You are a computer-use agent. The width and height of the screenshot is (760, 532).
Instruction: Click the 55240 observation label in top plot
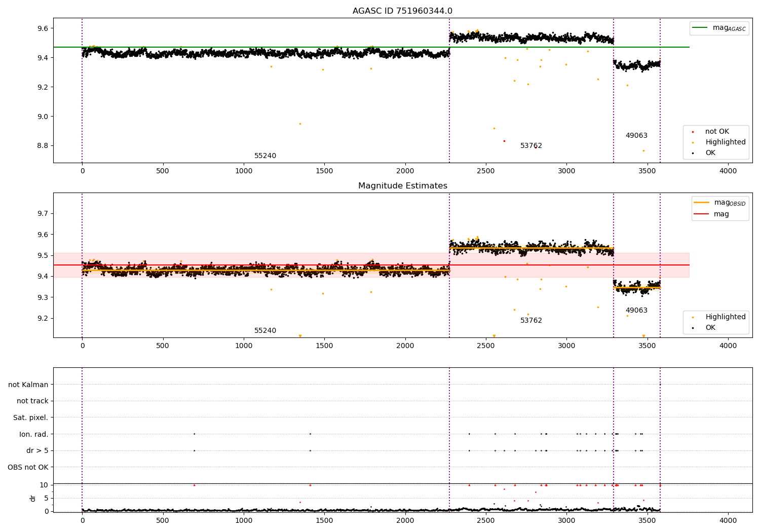pos(265,156)
